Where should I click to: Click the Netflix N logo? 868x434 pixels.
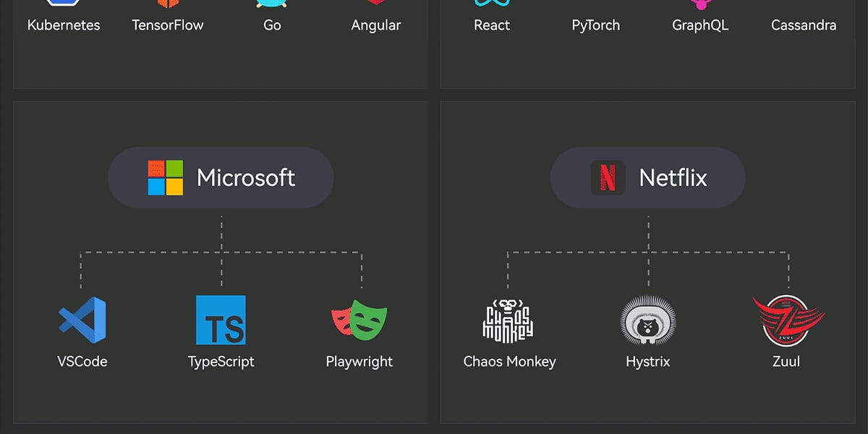click(x=607, y=177)
